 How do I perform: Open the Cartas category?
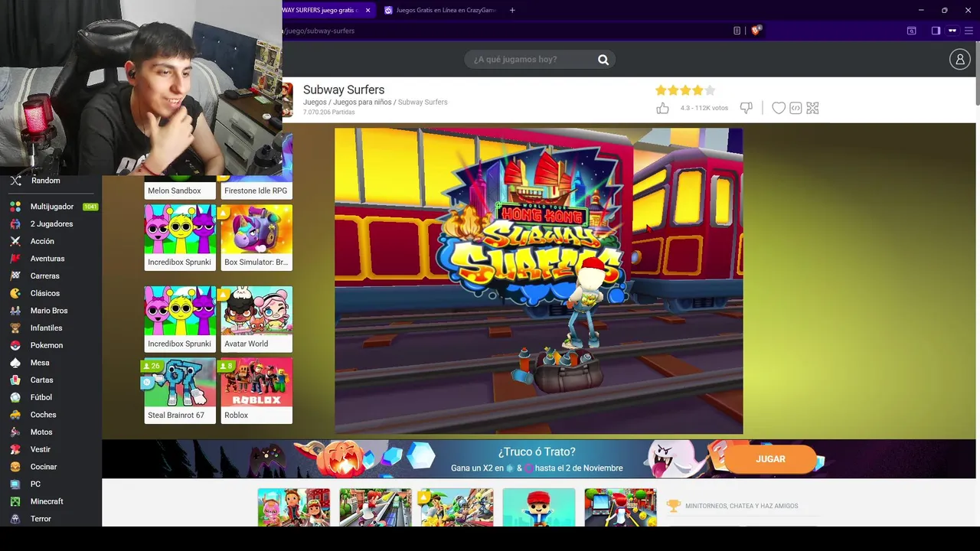[41, 380]
